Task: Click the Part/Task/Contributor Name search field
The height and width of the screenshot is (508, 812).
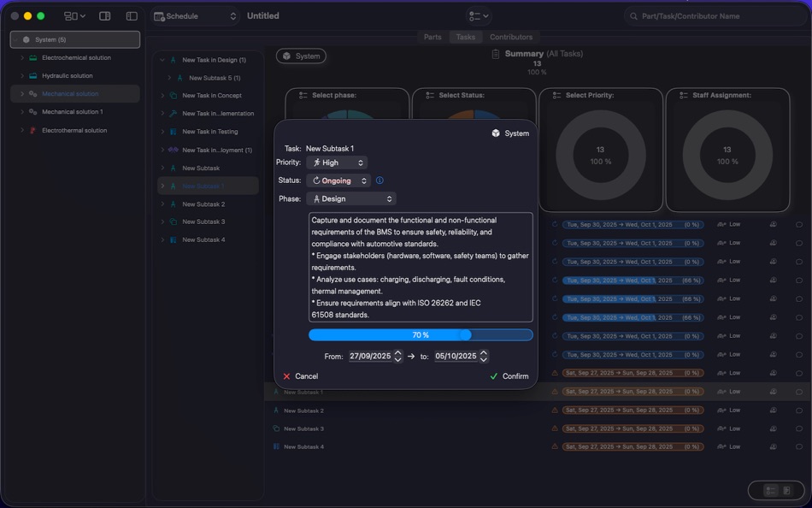Action: tap(715, 16)
